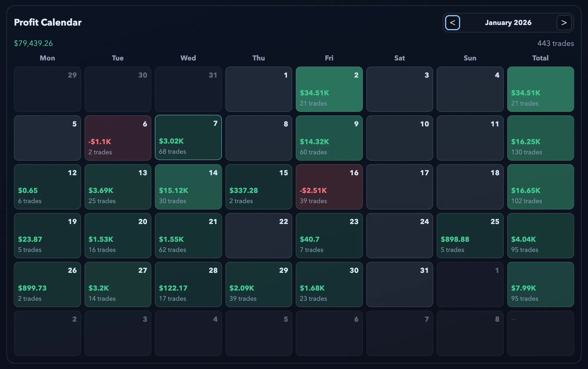The height and width of the screenshot is (369, 588).
Task: Select January 29 cell showing $2.09K
Action: tap(259, 284)
